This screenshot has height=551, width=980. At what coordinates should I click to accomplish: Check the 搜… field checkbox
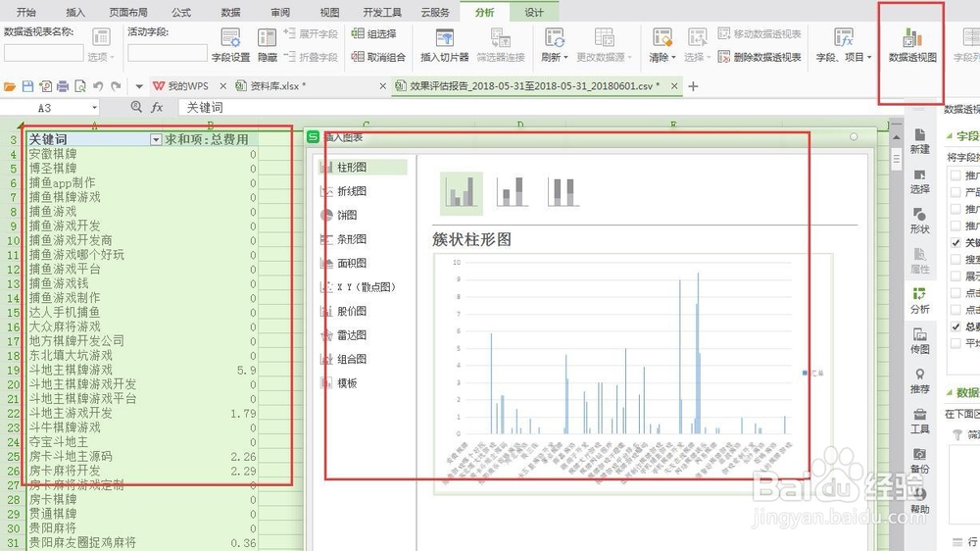955,259
